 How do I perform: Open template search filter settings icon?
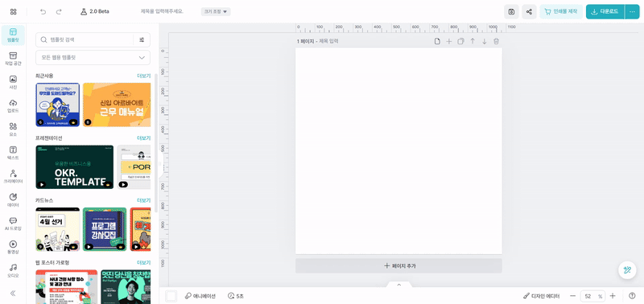tap(142, 39)
